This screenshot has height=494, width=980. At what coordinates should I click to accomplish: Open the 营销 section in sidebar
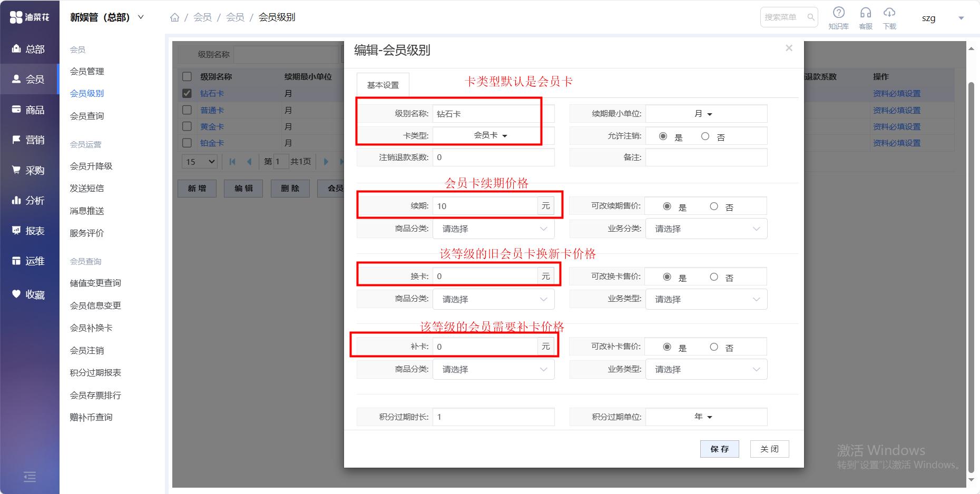coord(29,140)
